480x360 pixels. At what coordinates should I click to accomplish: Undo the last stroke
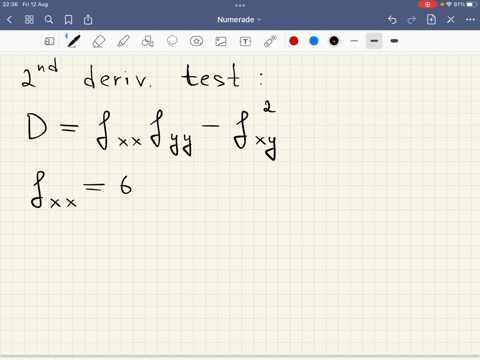(392, 20)
